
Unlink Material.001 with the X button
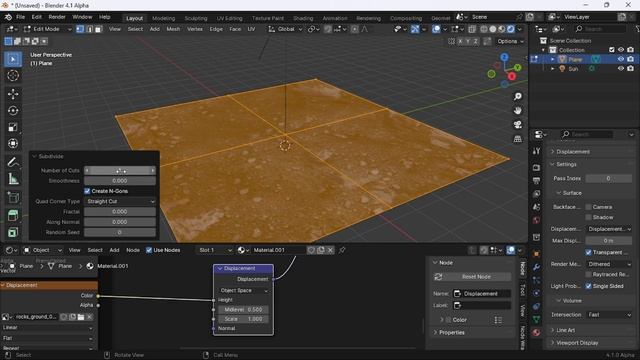pyautogui.click(x=330, y=250)
